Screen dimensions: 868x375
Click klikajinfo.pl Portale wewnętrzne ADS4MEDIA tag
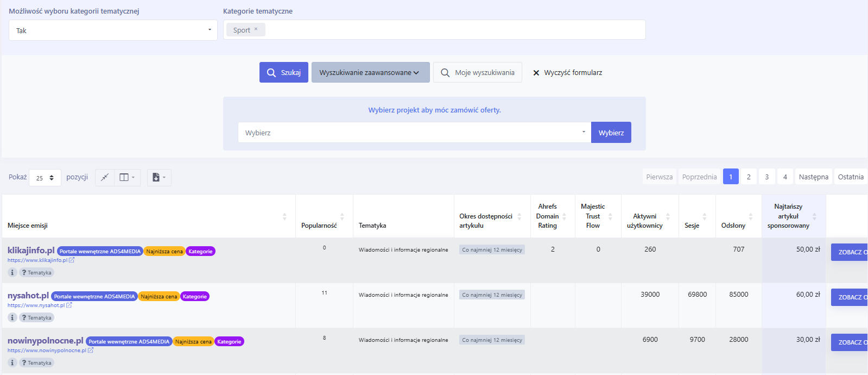[x=100, y=251]
